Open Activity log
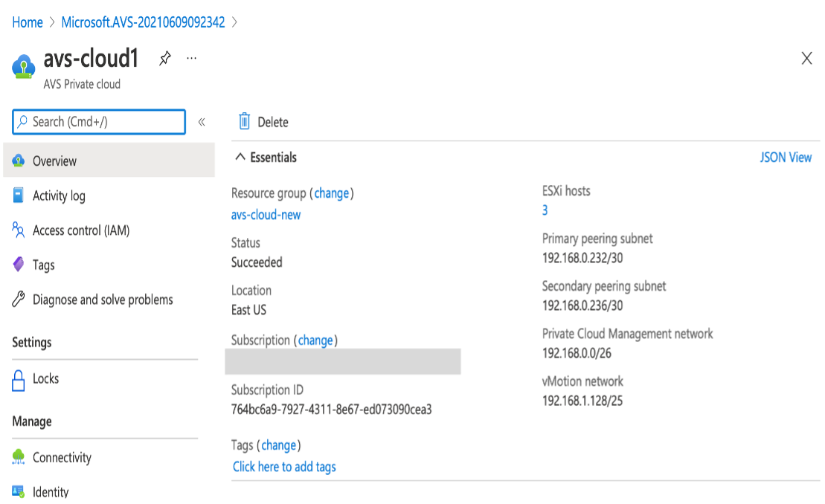825x504 pixels. [x=59, y=196]
